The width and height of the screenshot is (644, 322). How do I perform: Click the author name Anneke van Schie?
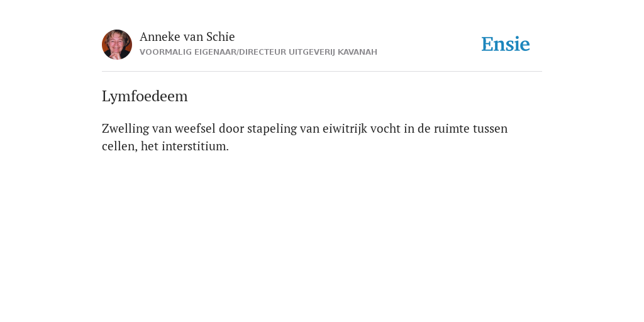coord(187,36)
